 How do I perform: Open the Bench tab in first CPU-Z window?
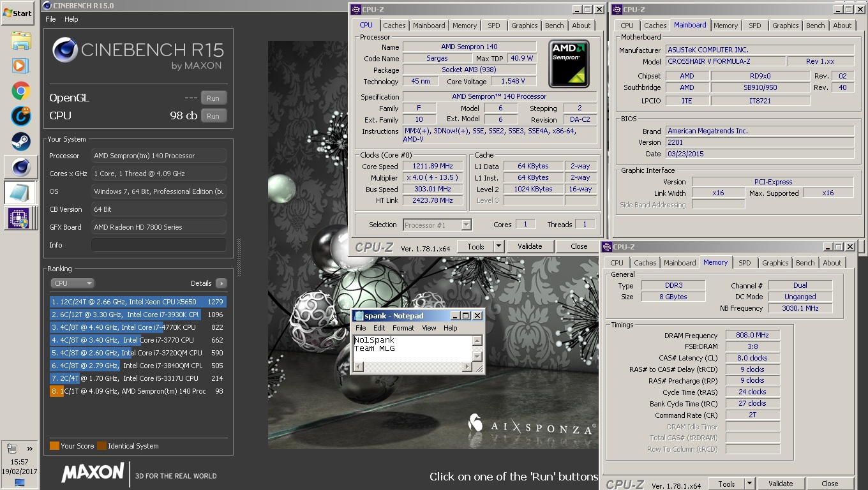pos(555,26)
